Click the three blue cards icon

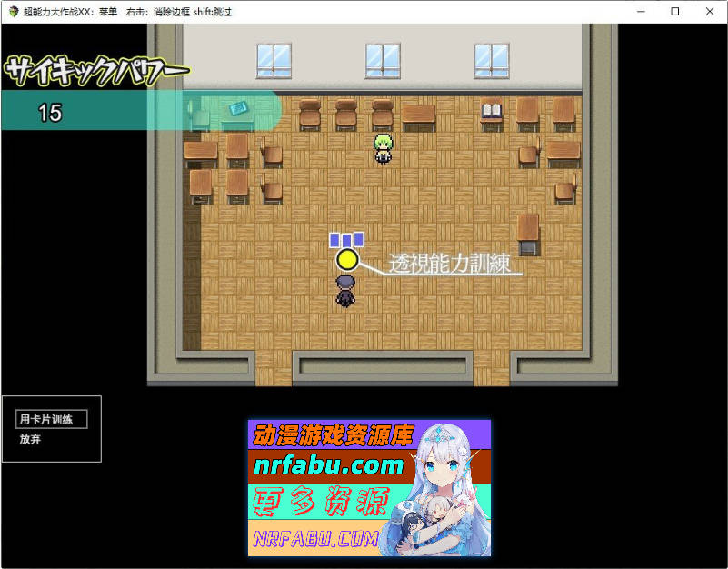point(346,239)
